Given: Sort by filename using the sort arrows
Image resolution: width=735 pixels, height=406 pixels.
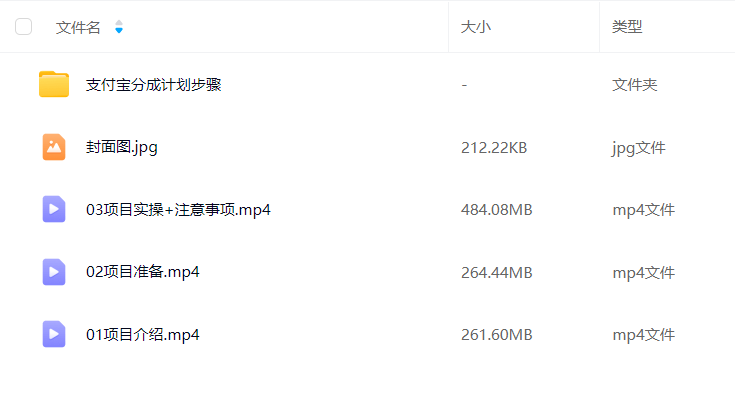Looking at the screenshot, I should coord(119,27).
